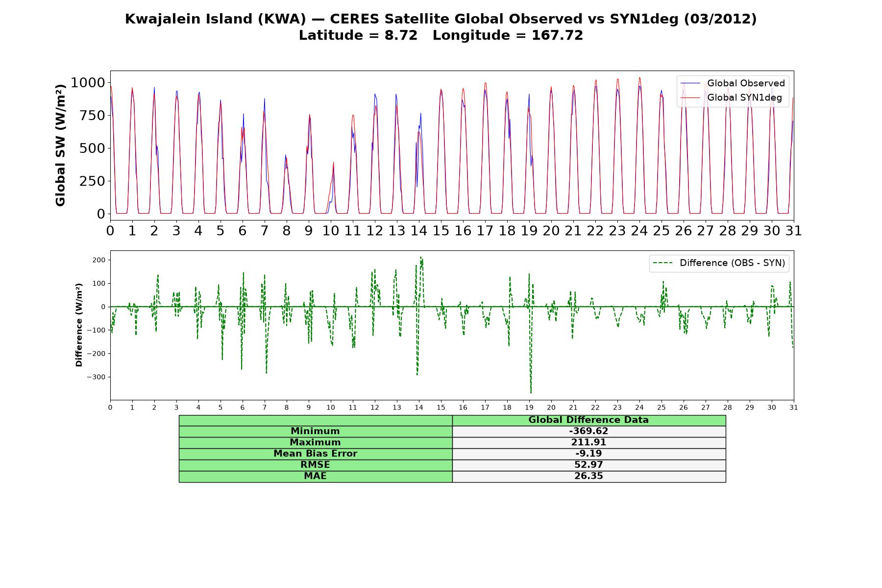Click the RMSE value 52.97 cell
The image size is (882, 588).
[x=588, y=465]
